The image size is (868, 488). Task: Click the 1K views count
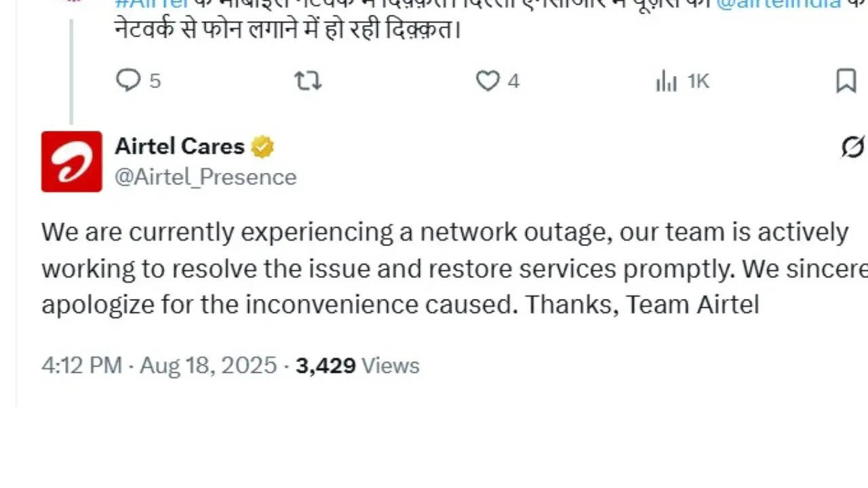click(x=698, y=81)
